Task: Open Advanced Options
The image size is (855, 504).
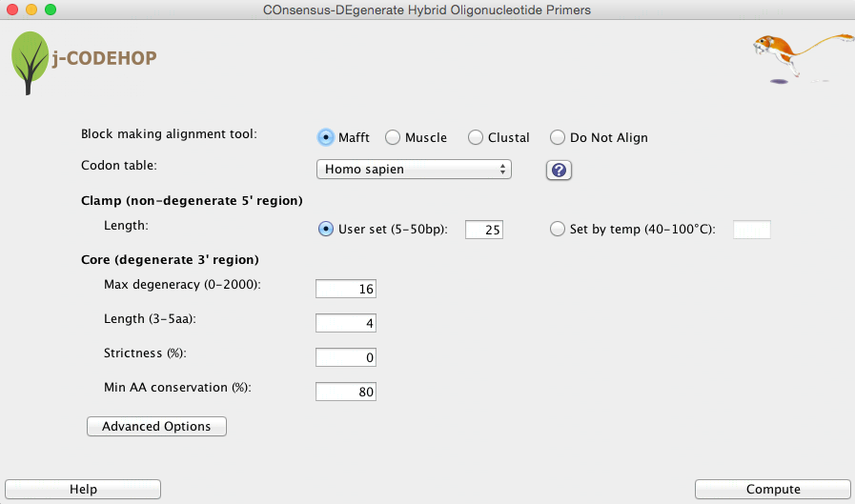Action: (x=156, y=426)
